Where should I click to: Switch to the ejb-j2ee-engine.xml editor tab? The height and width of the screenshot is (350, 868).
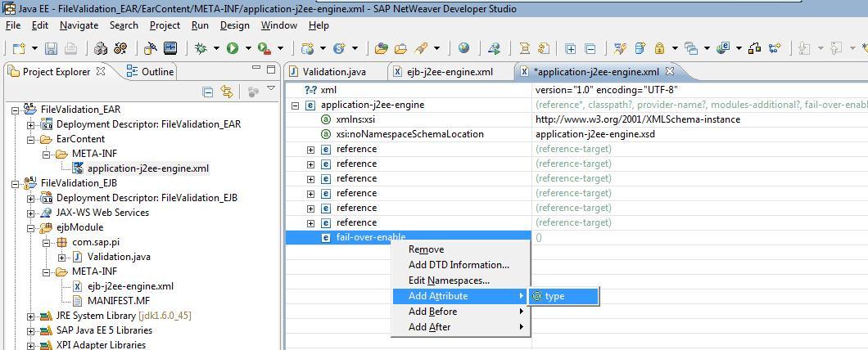click(450, 72)
